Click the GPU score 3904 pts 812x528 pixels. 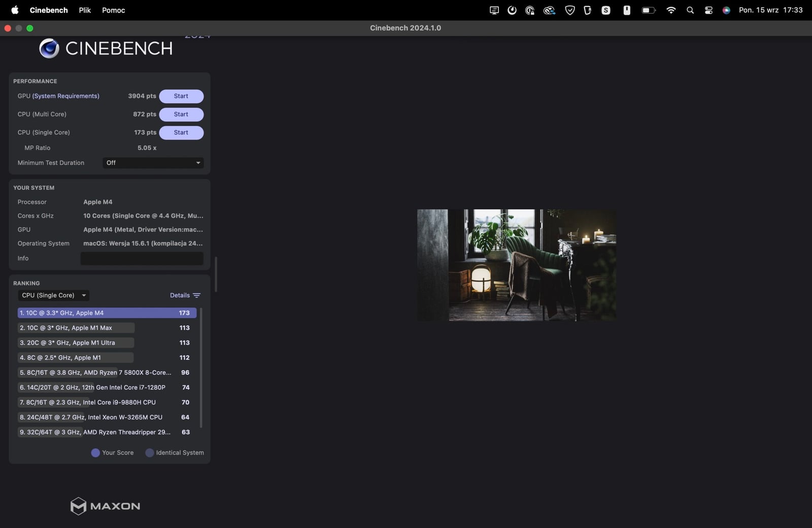(142, 96)
